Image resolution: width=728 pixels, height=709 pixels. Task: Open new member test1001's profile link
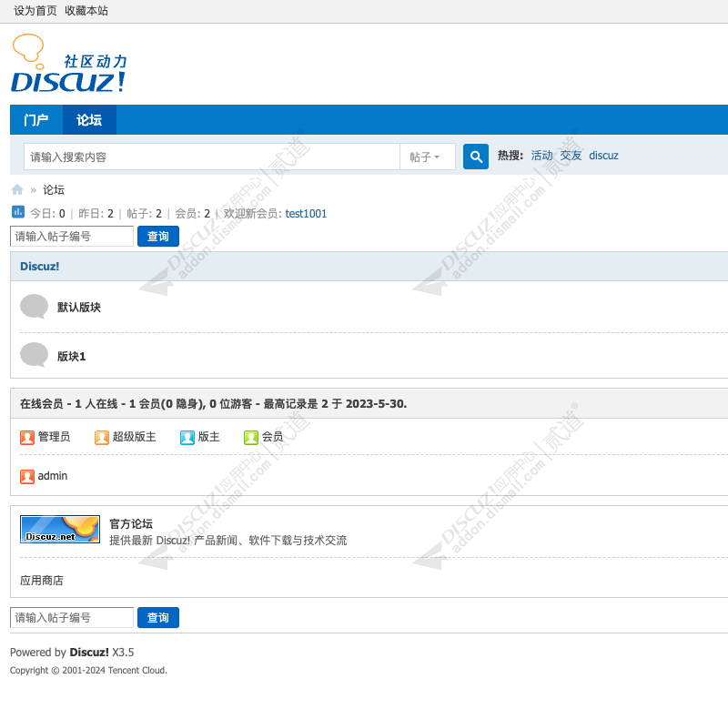(x=306, y=213)
